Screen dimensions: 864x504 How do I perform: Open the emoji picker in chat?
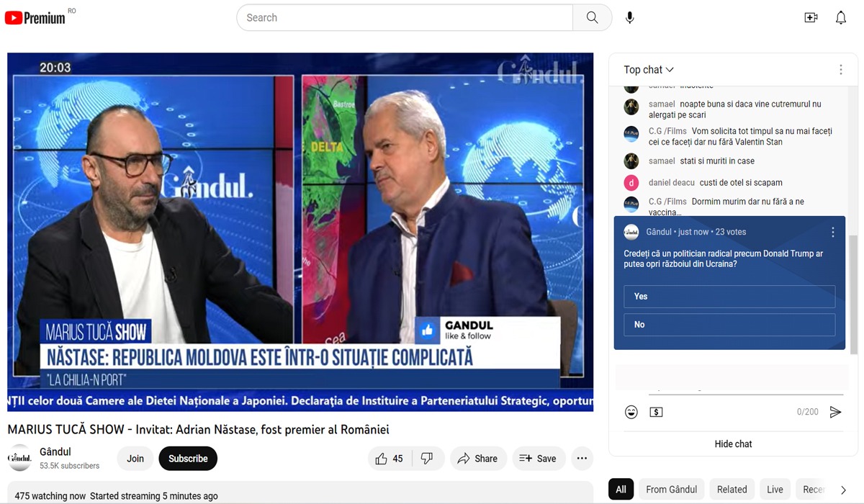(x=631, y=412)
